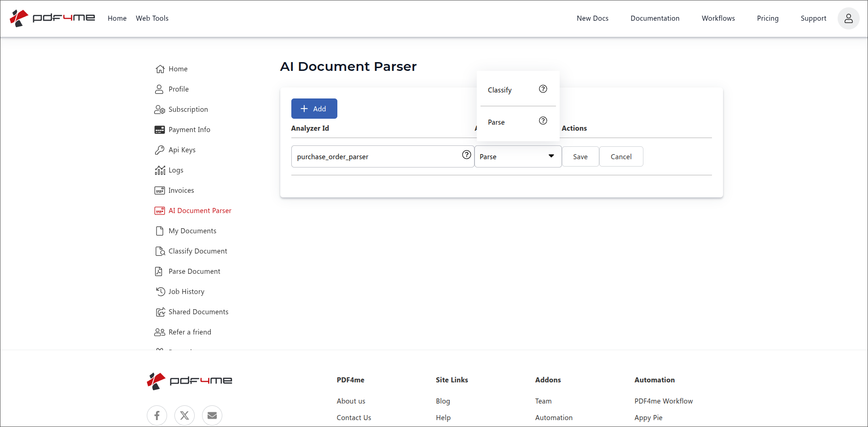Click Blog footer link
Viewport: 868px width, 427px height.
443,401
